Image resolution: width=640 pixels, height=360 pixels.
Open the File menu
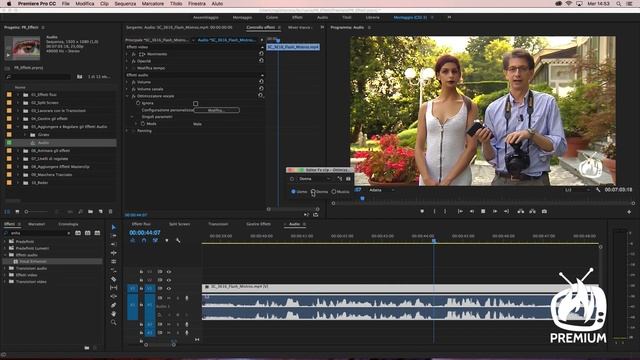65,3
